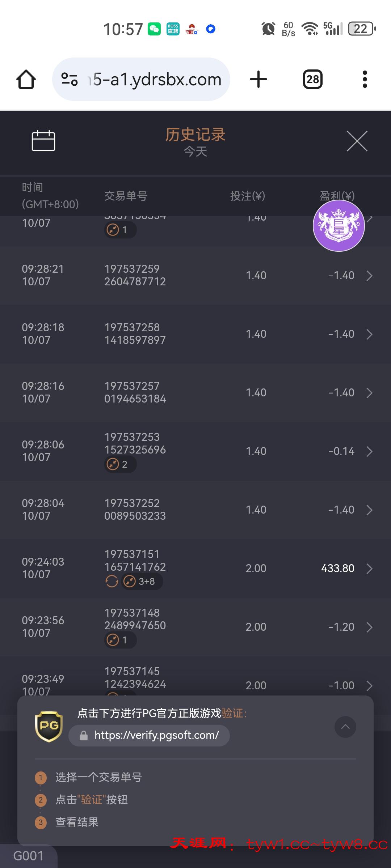Tap the browser home icon

point(26,79)
